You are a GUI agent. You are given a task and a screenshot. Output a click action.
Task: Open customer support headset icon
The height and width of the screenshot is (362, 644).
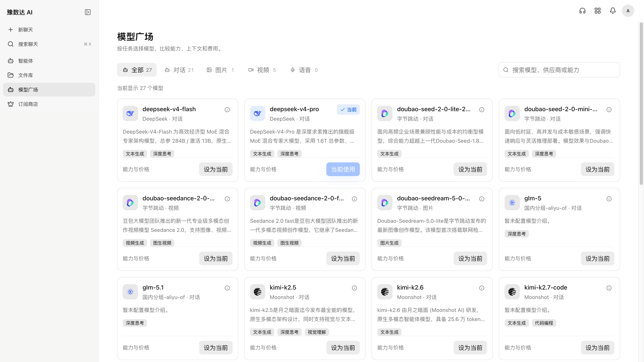pyautogui.click(x=582, y=11)
